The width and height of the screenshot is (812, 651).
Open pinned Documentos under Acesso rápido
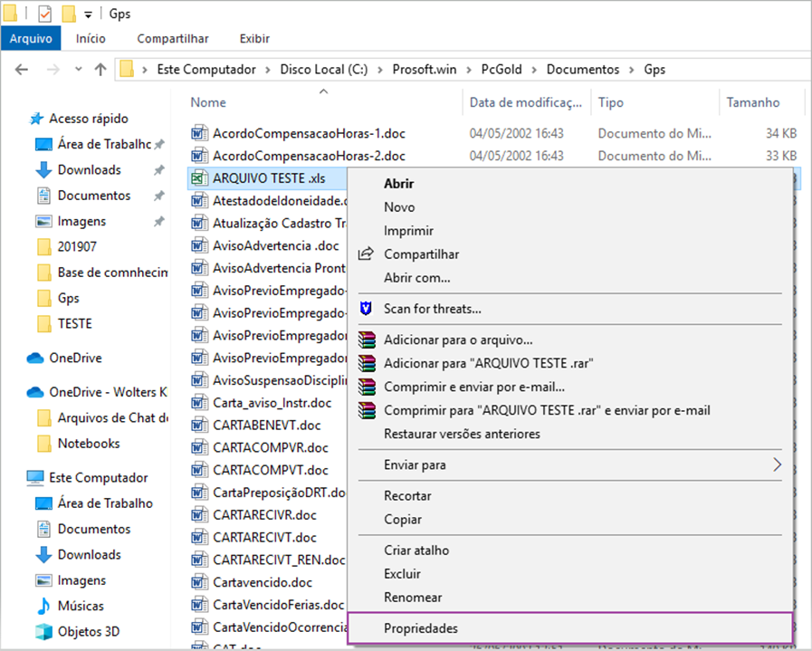94,196
